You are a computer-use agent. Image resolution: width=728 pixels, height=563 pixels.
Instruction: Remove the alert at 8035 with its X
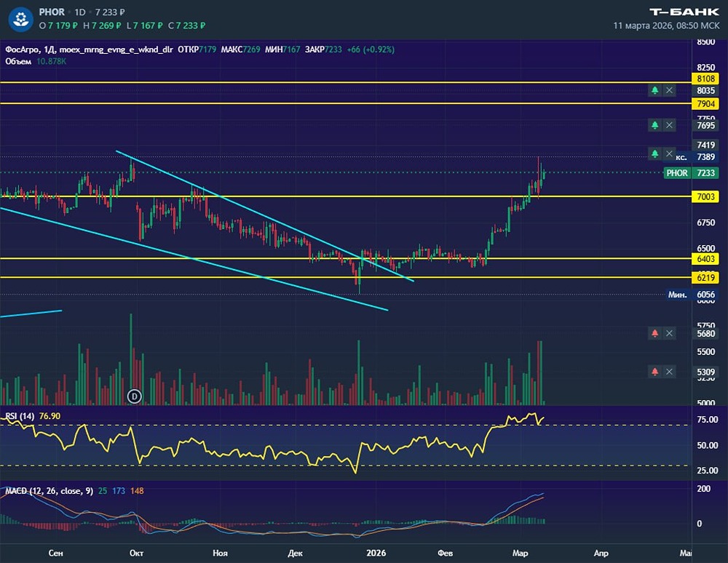[669, 90]
